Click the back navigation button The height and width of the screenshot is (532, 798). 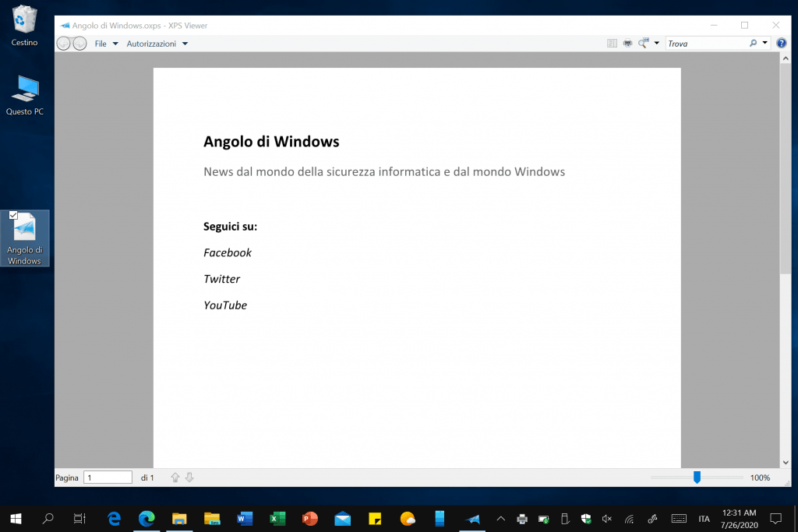(x=64, y=44)
